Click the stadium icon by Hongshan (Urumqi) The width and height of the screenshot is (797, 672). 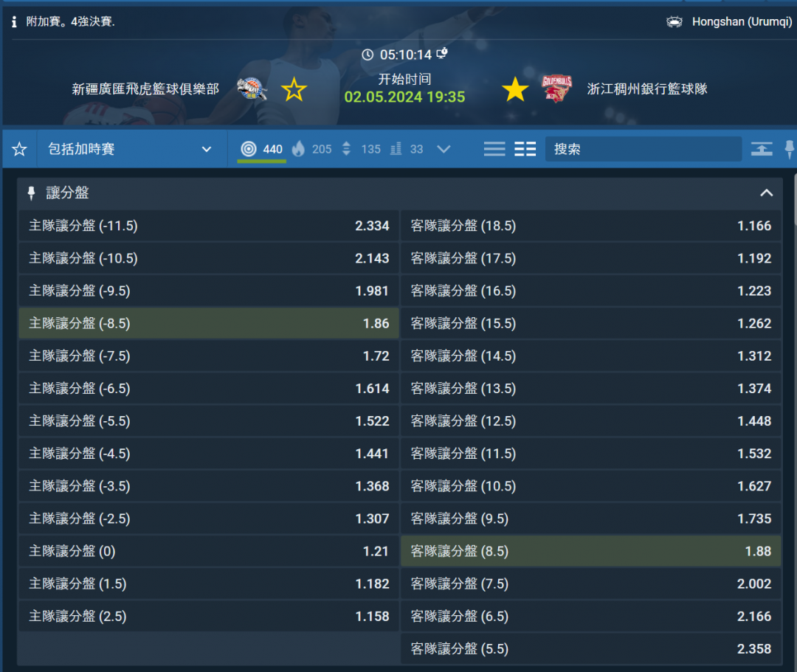tap(674, 22)
